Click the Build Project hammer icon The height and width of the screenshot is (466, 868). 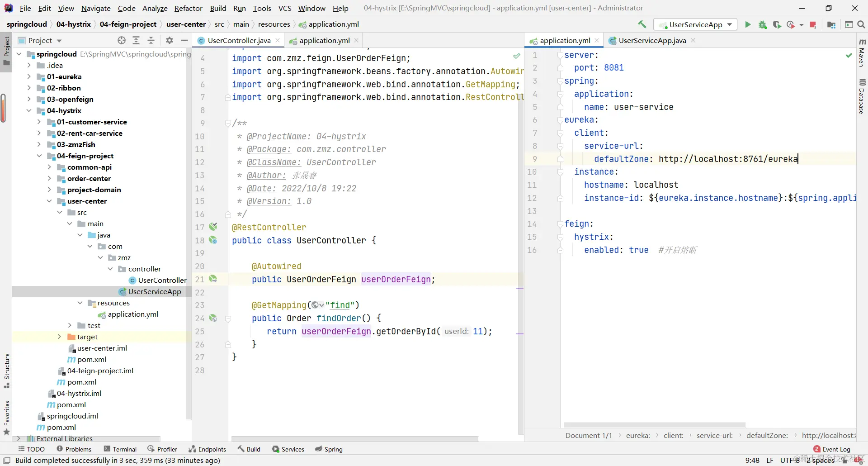point(642,24)
